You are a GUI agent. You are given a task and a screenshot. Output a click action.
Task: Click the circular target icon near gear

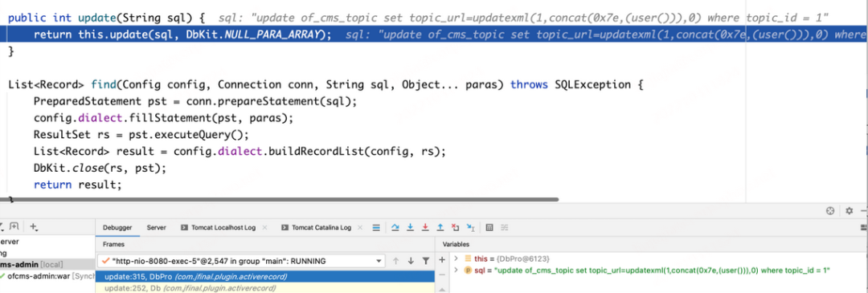click(829, 210)
